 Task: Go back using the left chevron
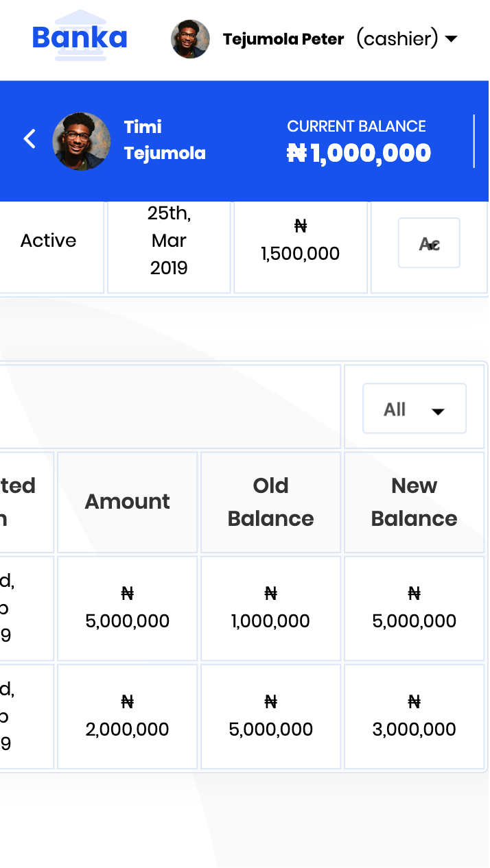coord(29,139)
